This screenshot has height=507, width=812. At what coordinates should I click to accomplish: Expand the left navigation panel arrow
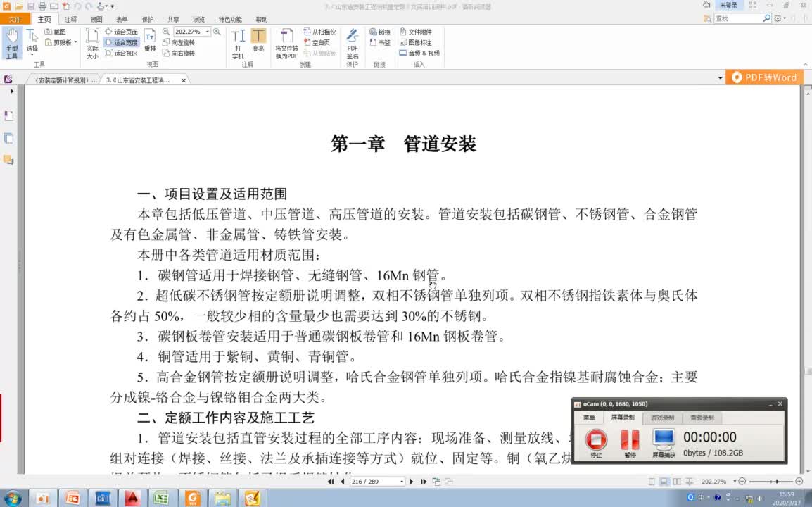click(12, 92)
